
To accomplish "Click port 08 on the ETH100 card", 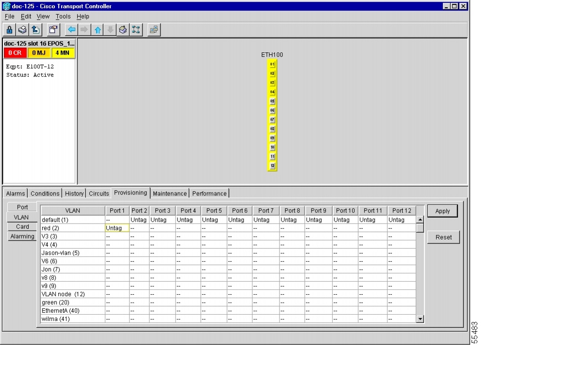I will pos(272,128).
